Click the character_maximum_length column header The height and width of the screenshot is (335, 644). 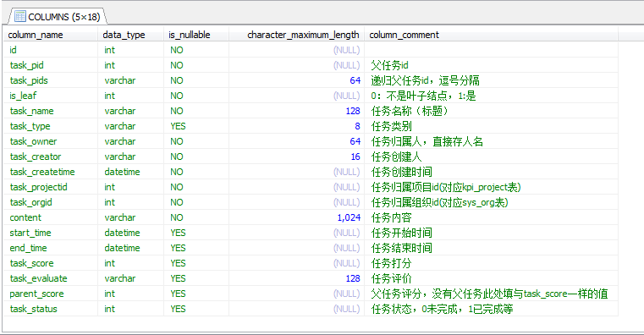(296, 35)
